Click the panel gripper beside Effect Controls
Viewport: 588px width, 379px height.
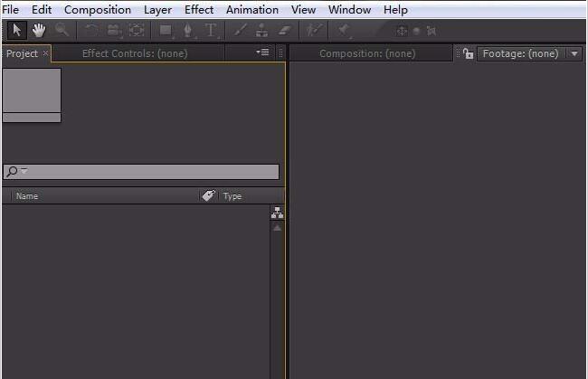click(x=280, y=53)
